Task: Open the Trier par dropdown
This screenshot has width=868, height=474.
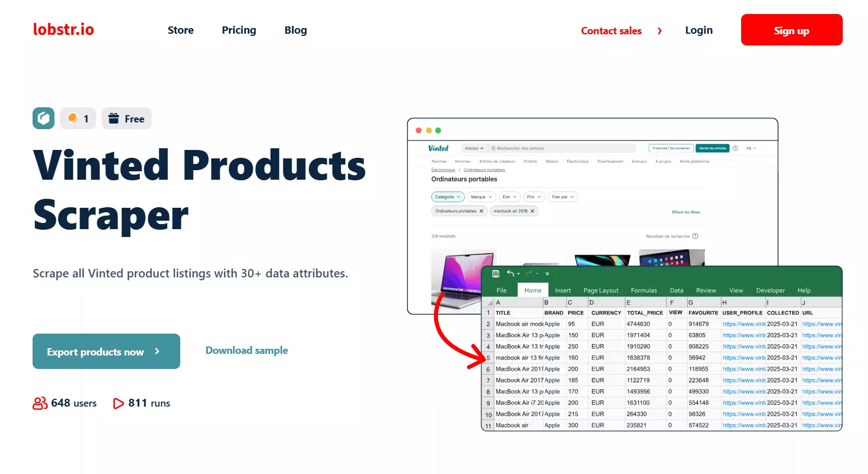Action: (563, 197)
